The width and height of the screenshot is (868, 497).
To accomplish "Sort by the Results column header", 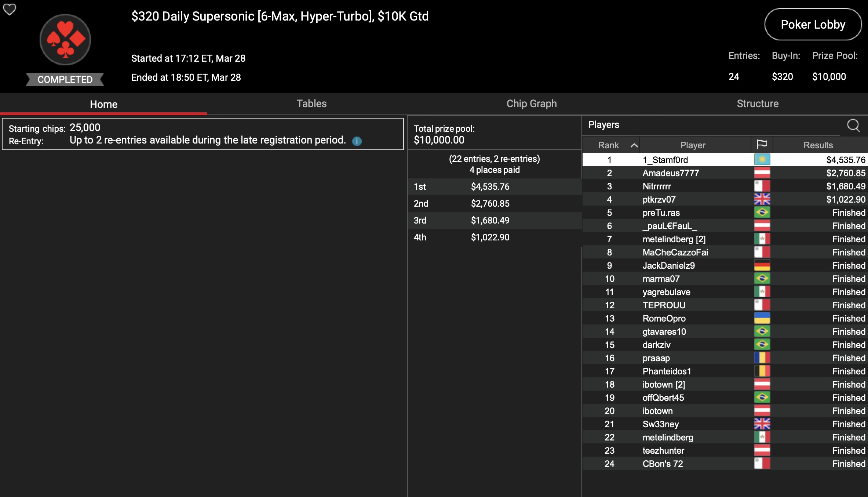I will click(818, 145).
